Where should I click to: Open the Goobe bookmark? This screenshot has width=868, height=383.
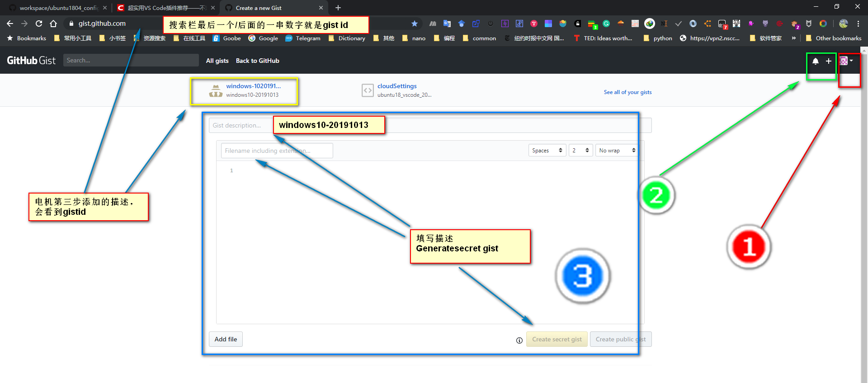227,38
